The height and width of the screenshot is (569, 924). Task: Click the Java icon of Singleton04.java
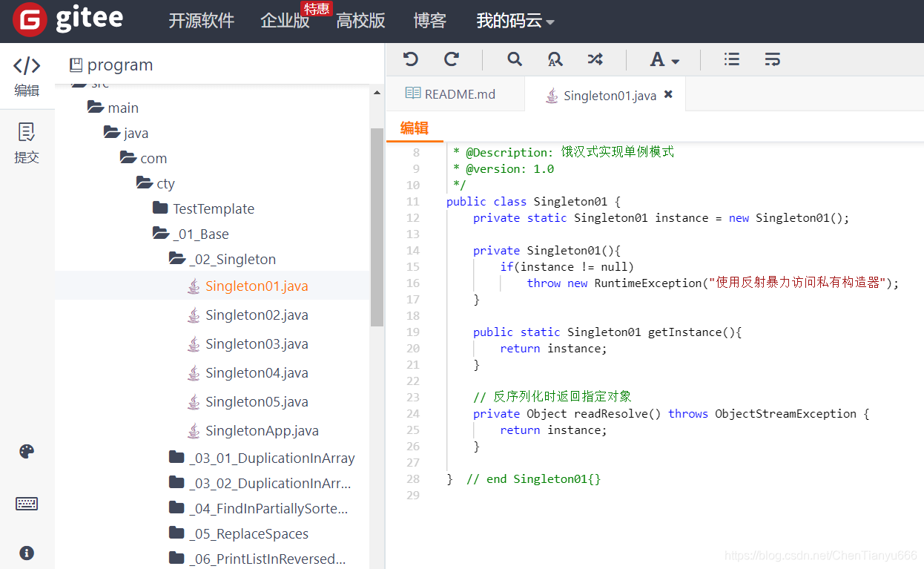[194, 373]
